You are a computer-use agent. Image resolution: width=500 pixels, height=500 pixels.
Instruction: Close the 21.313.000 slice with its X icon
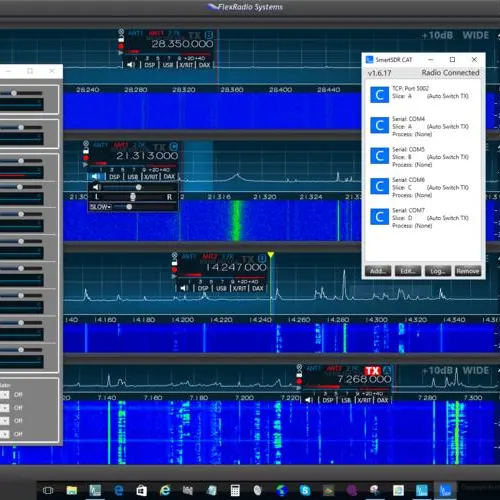[x=86, y=144]
